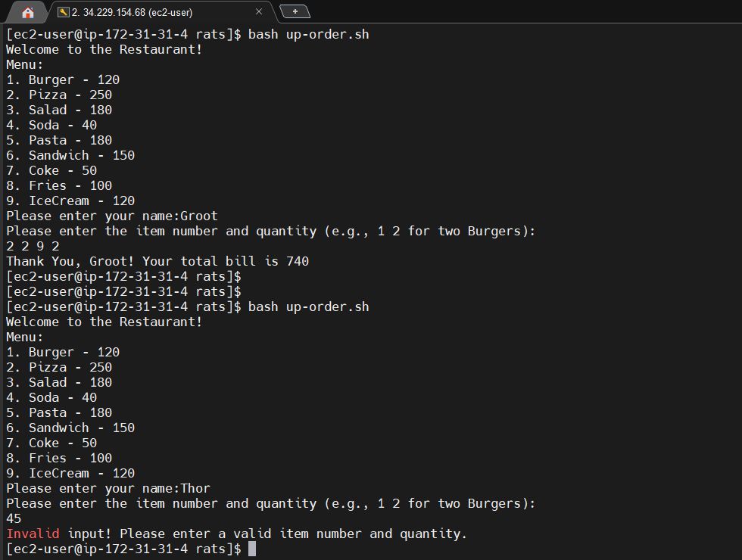Click '6. Sandwich - 150' in the first menu

click(x=70, y=156)
